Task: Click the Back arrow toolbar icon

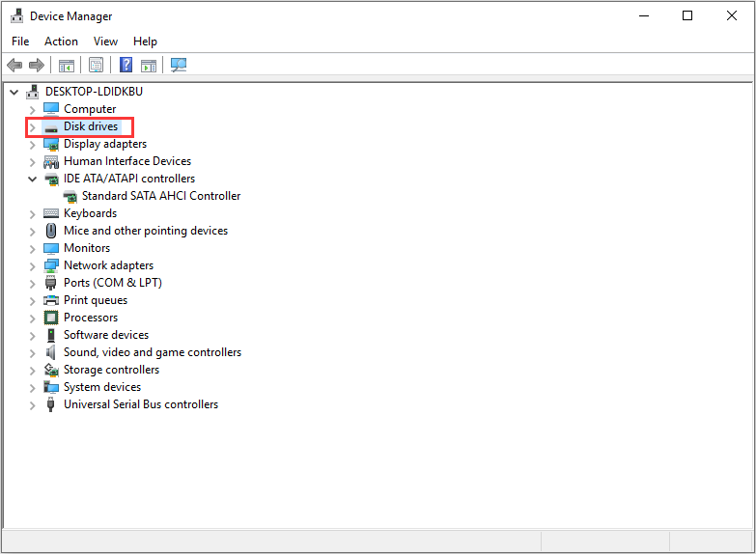Action: [14, 65]
